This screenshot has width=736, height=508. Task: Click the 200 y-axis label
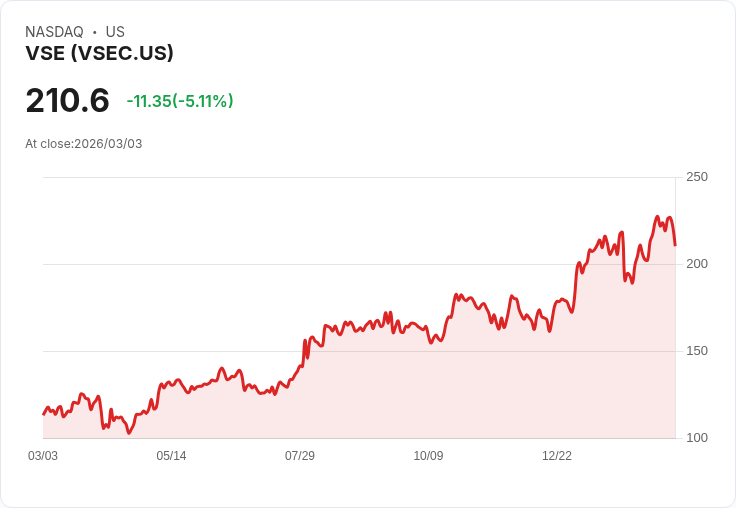pyautogui.click(x=696, y=264)
